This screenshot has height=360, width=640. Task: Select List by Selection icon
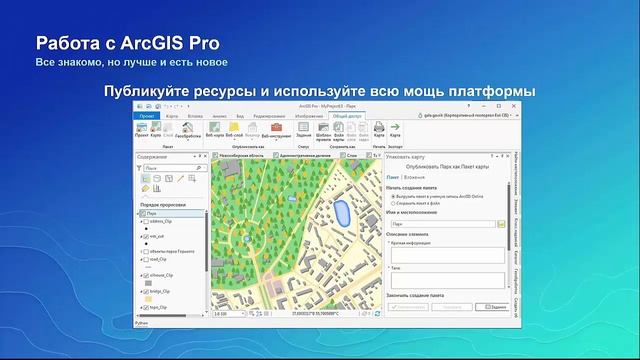[x=169, y=178]
